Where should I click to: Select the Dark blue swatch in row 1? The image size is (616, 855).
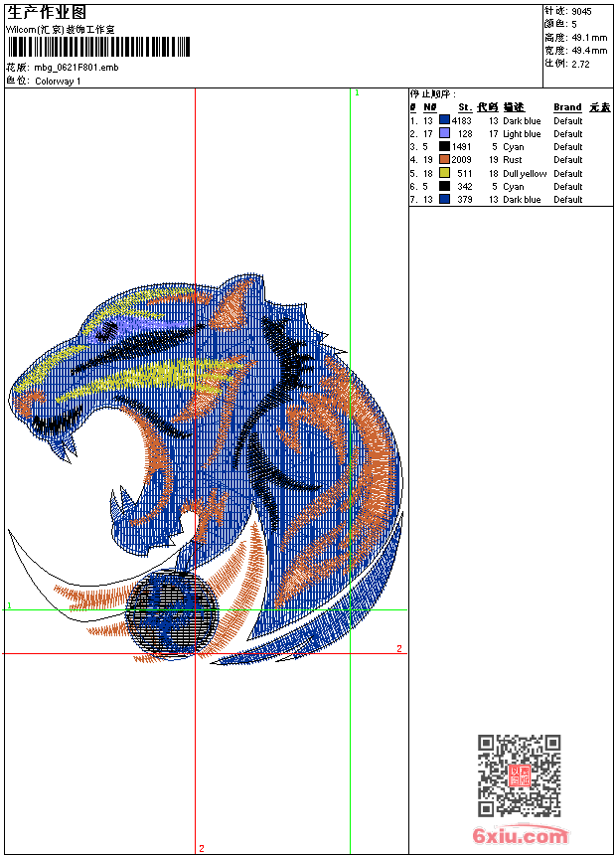444,120
